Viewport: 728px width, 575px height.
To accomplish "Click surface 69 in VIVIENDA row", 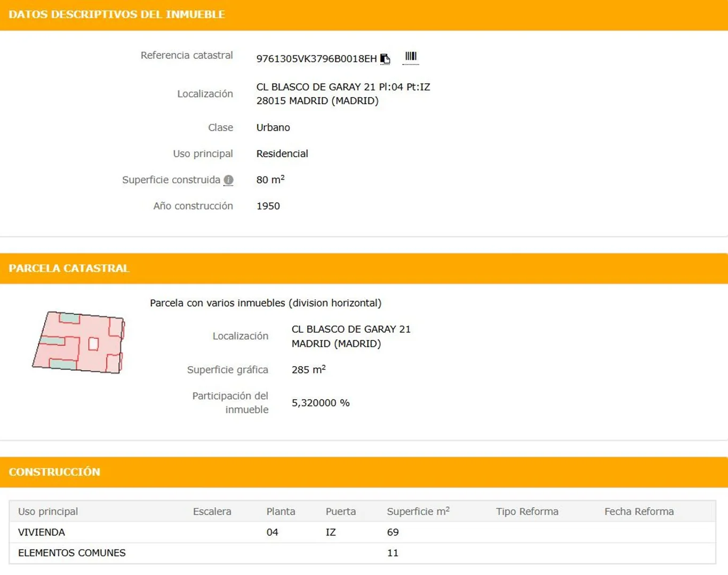I will click(x=393, y=532).
